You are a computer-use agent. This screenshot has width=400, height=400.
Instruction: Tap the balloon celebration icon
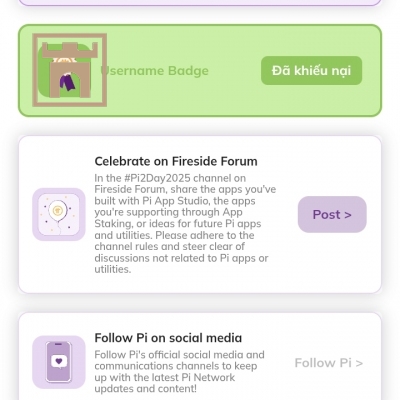(x=59, y=214)
